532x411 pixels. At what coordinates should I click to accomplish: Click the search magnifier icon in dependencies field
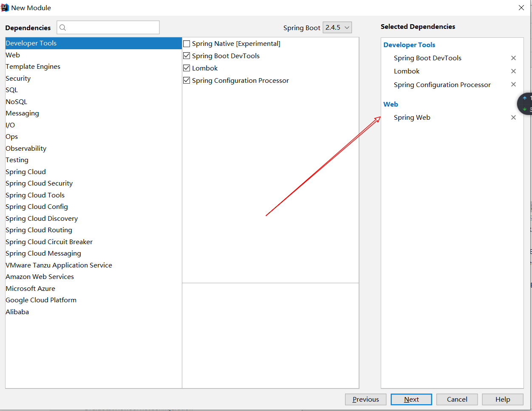pos(63,28)
